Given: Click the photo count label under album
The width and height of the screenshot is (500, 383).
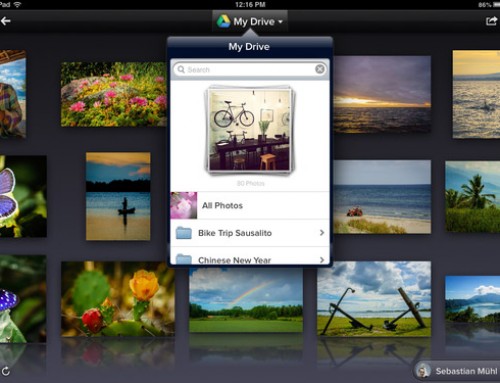Looking at the screenshot, I should pos(250,183).
